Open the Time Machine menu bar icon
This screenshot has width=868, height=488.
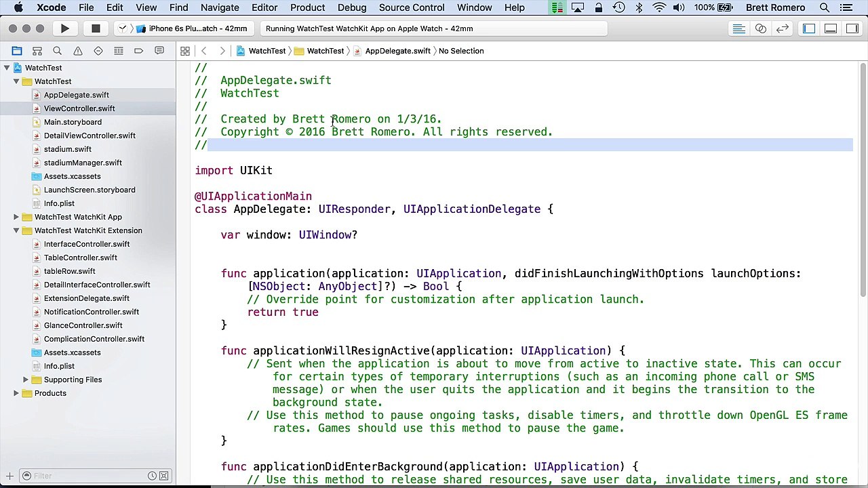[x=618, y=7]
